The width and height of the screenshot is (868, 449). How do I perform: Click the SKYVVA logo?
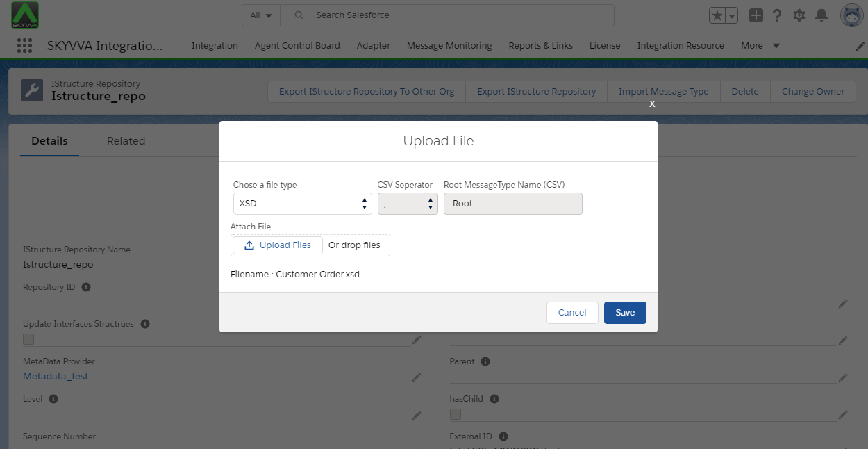click(x=25, y=15)
